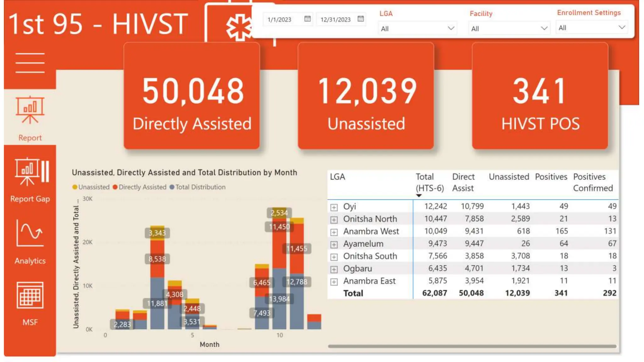Open the MSF calendar icon

click(30, 295)
